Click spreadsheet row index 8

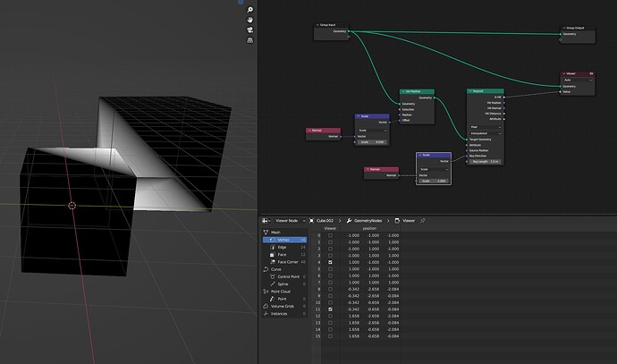click(318, 289)
